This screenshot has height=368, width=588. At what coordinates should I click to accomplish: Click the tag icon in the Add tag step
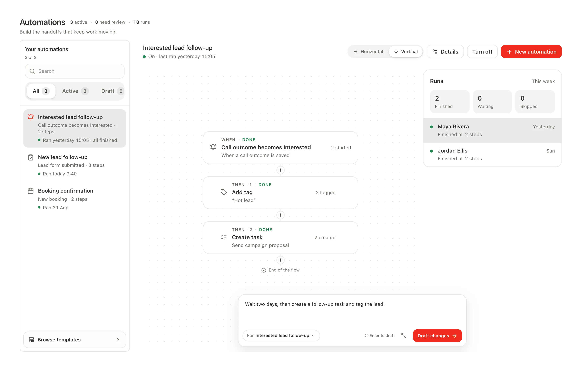224,192
